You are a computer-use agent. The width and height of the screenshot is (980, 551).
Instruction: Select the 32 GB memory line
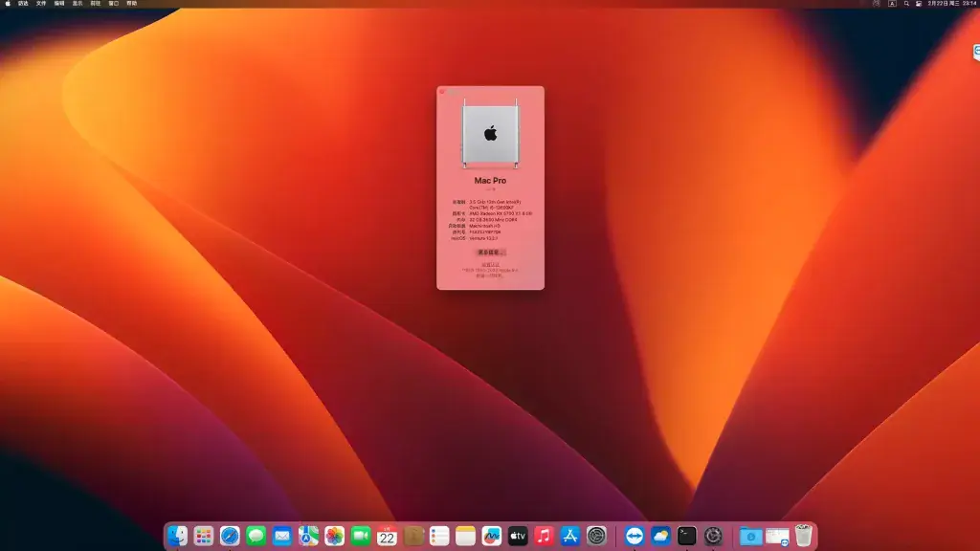(x=493, y=220)
